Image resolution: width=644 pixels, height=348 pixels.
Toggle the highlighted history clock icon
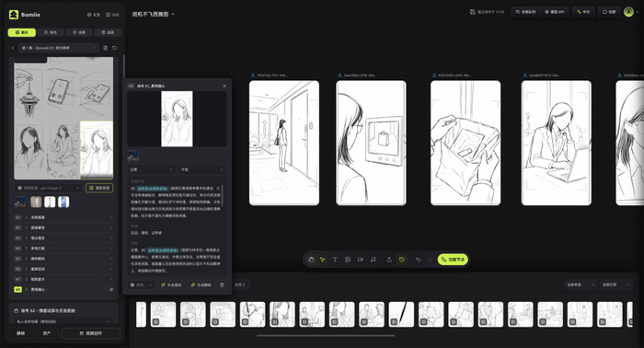(x=402, y=260)
